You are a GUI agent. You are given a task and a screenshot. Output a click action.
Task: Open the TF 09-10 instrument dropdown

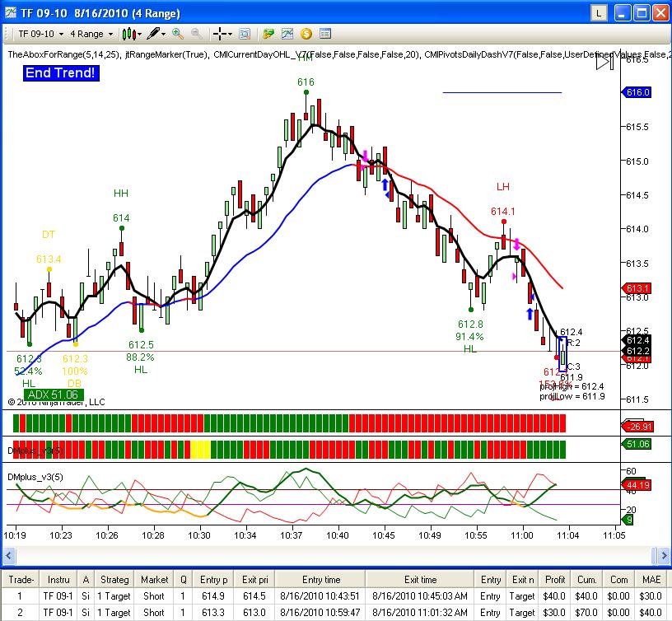click(x=40, y=34)
